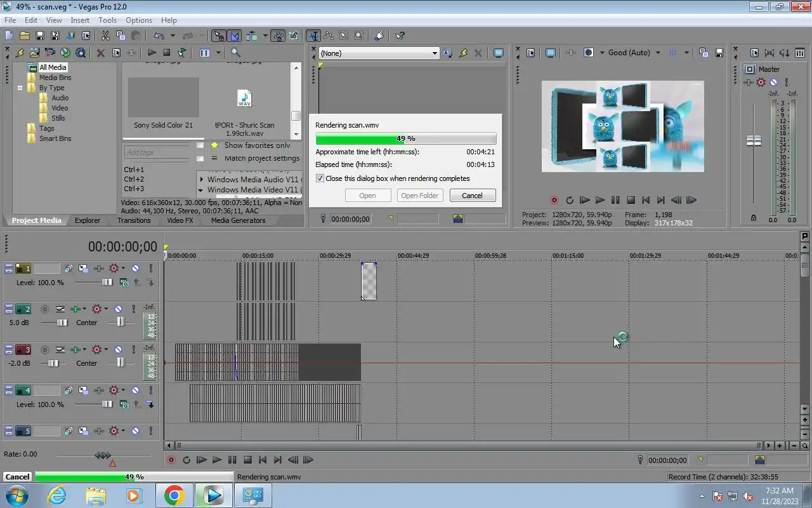
Task: Toggle the Auto Ripple icon
Action: point(252,36)
